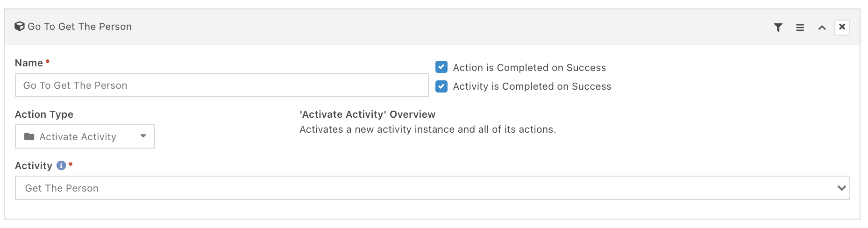Open the Get The Person activity dropdown
Viewport: 868px width, 228px height.
(x=432, y=188)
